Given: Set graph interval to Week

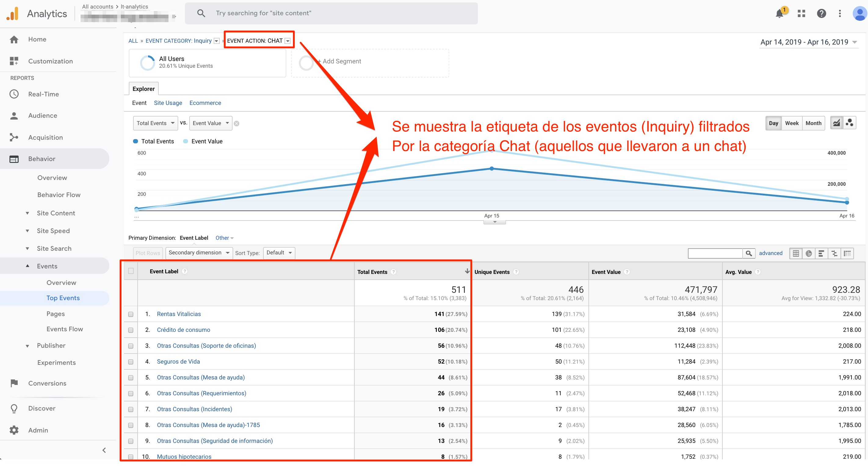Looking at the screenshot, I should click(791, 123).
